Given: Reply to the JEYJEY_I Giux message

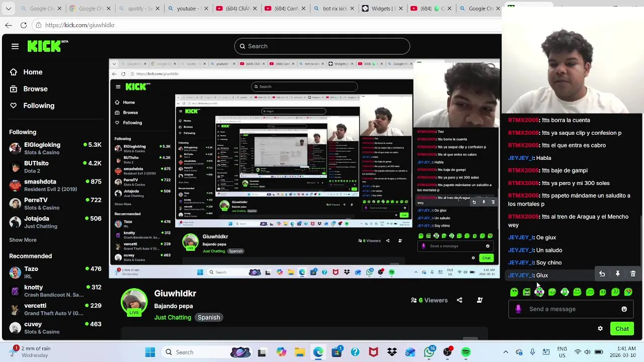Looking at the screenshot, I should point(602,274).
